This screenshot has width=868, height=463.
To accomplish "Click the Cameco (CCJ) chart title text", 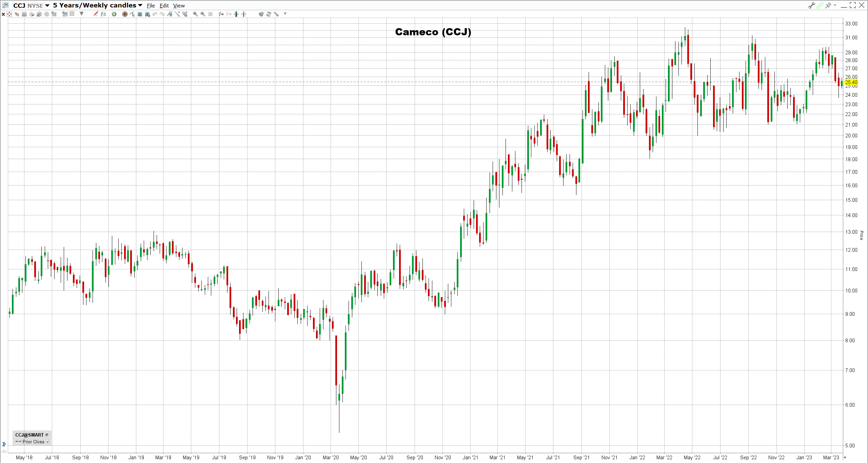I will [x=433, y=32].
